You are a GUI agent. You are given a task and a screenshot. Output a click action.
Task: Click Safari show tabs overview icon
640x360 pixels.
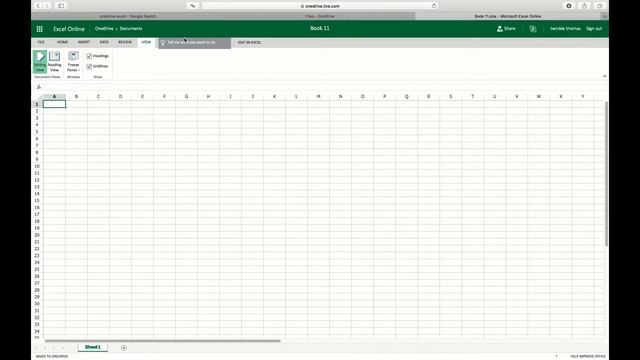[x=600, y=6]
